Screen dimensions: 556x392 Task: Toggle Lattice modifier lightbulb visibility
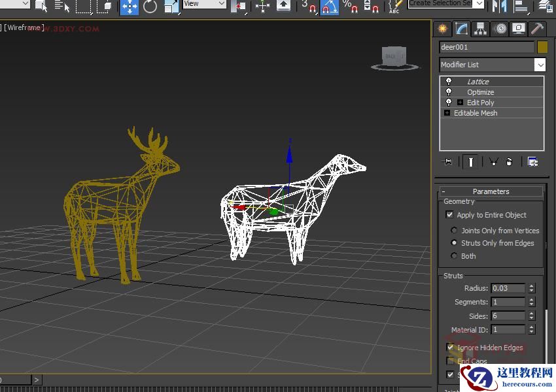pos(448,82)
